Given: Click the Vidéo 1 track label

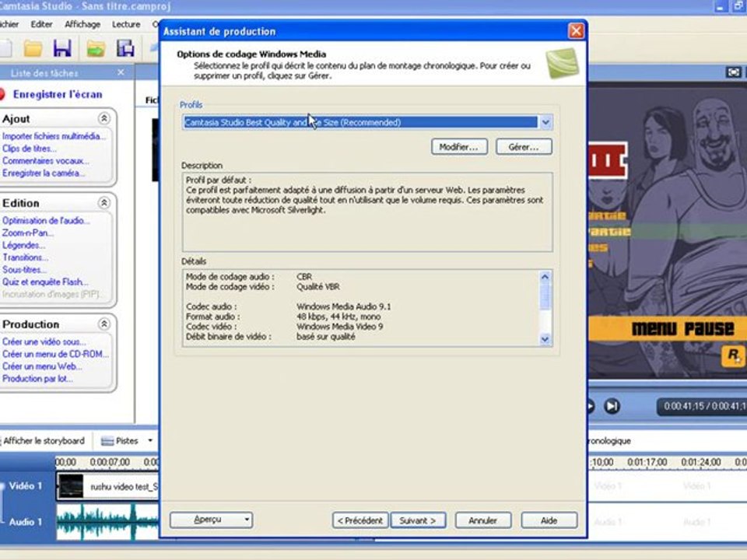Looking at the screenshot, I should click(26, 486).
